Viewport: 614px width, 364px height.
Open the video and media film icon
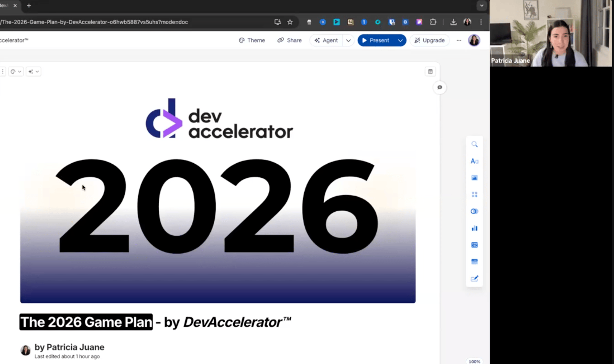(474, 245)
